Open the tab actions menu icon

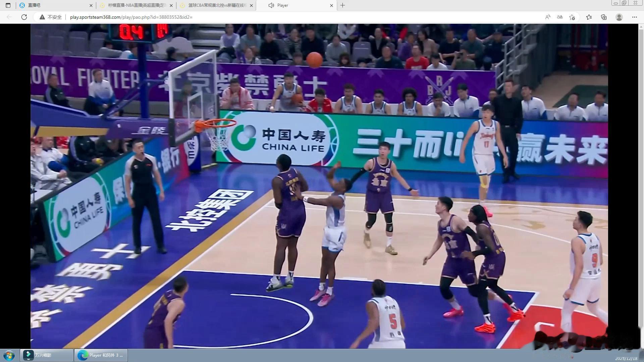(x=8, y=5)
